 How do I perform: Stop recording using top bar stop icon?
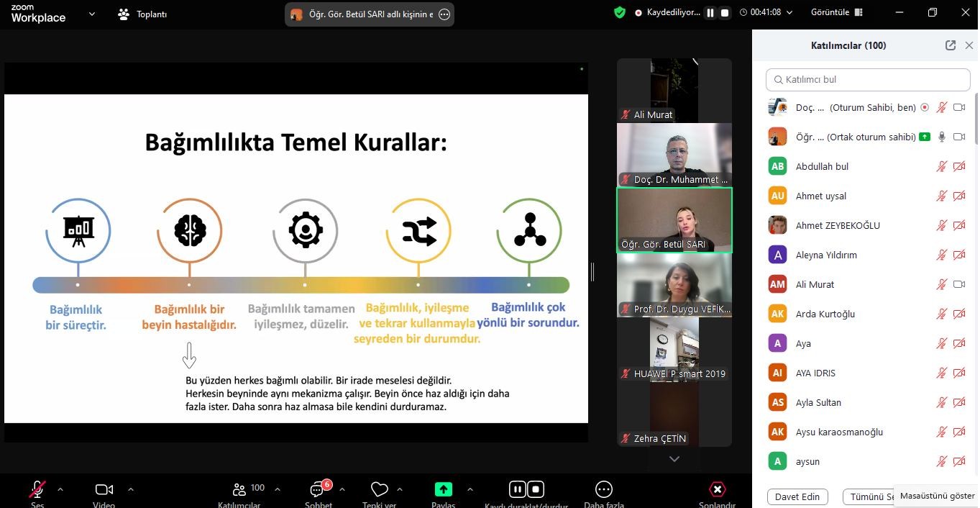[x=725, y=13]
